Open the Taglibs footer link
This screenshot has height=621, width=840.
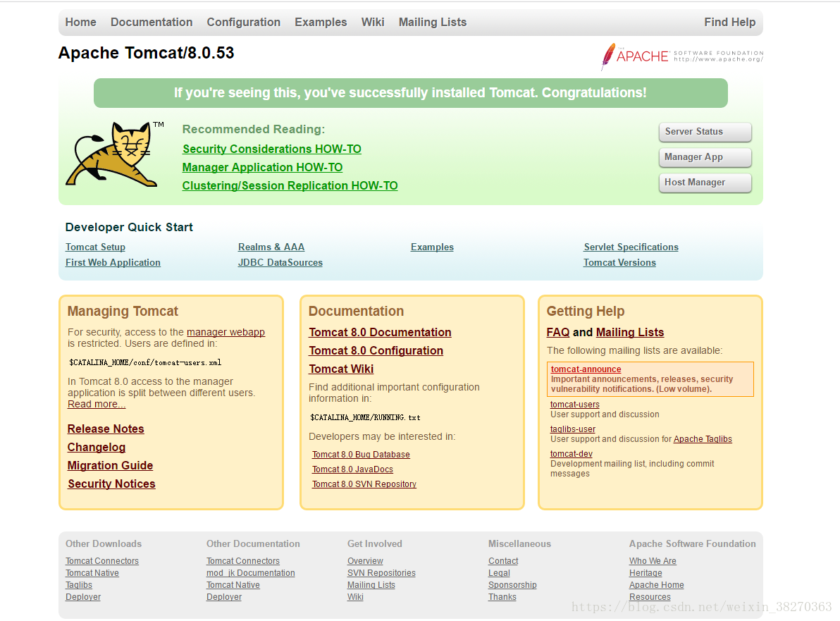(x=79, y=585)
